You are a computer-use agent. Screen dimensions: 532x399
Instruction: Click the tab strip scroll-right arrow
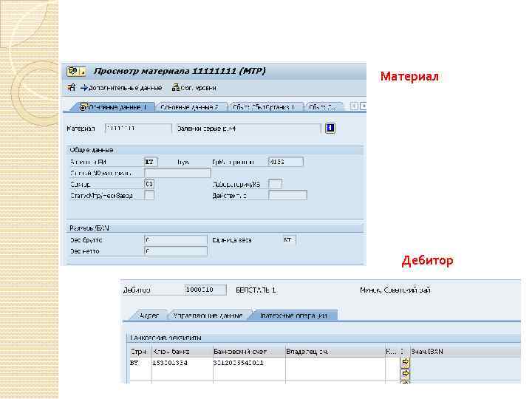click(x=363, y=106)
